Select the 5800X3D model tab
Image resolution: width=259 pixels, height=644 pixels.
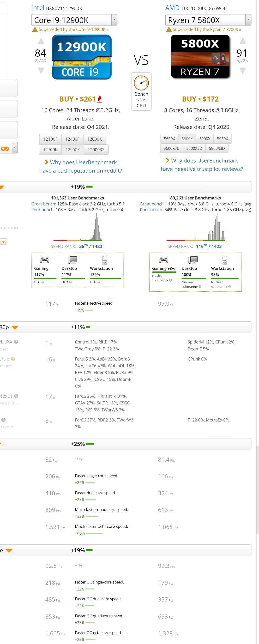point(217,148)
